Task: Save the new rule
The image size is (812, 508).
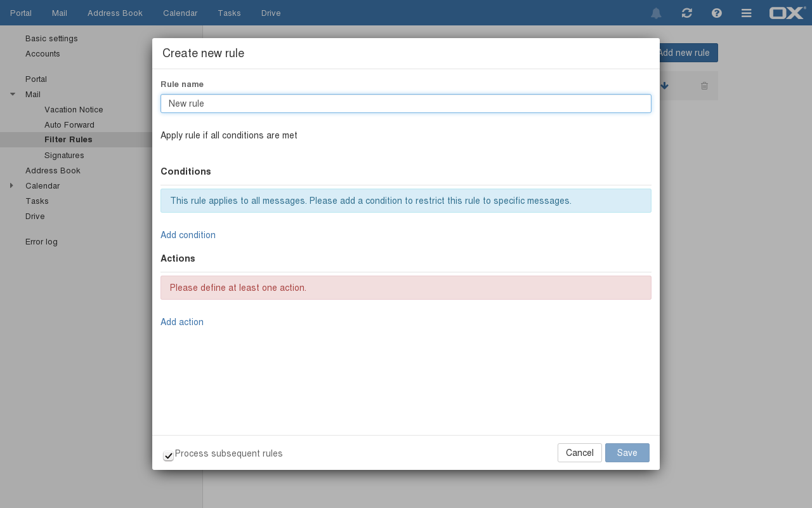Action: [627, 453]
